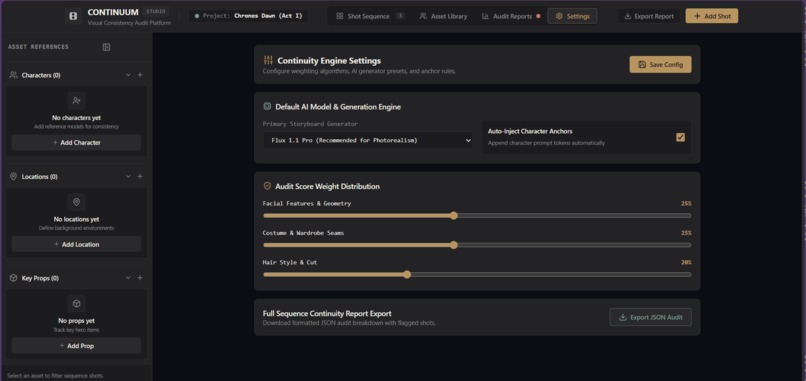Collapse the Key Props section chevron

coord(128,278)
